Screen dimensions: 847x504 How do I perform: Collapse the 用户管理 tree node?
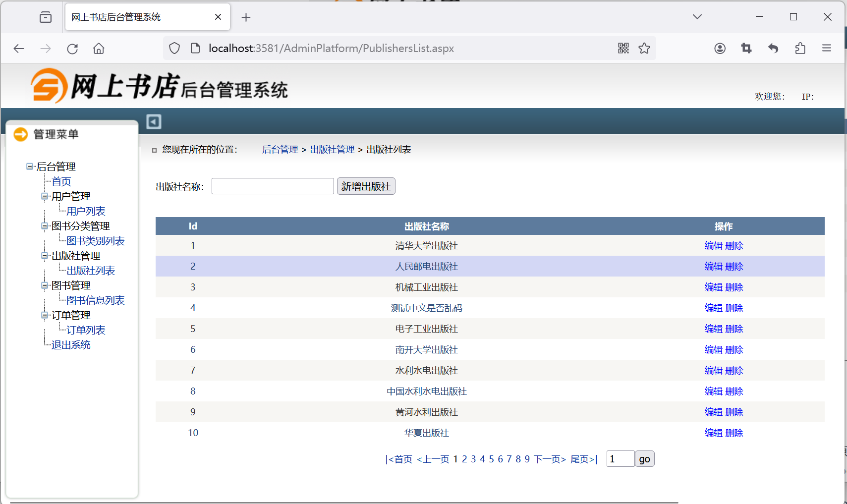45,196
